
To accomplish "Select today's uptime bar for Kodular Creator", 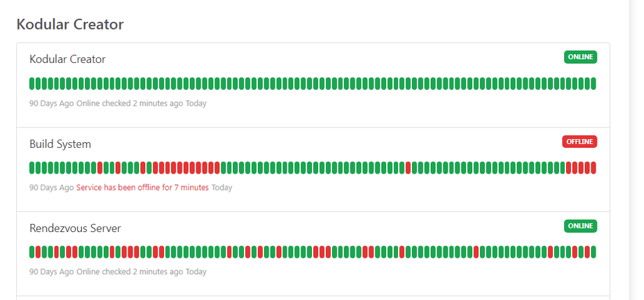I will (593, 84).
